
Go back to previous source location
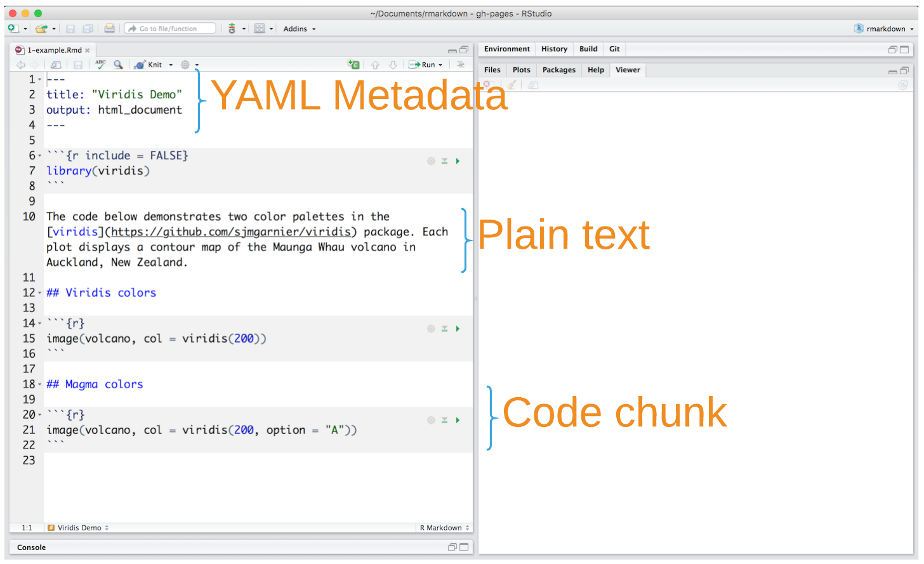click(x=21, y=65)
